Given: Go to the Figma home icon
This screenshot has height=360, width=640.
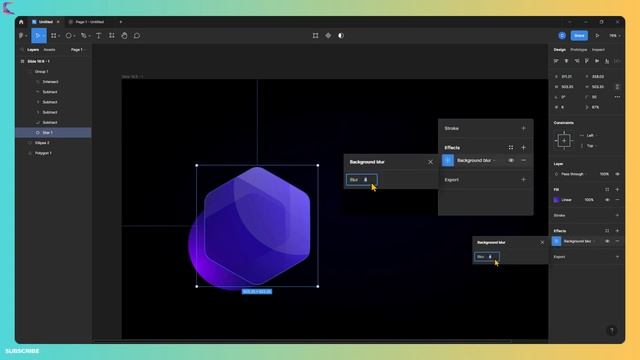Looking at the screenshot, I should point(21,22).
